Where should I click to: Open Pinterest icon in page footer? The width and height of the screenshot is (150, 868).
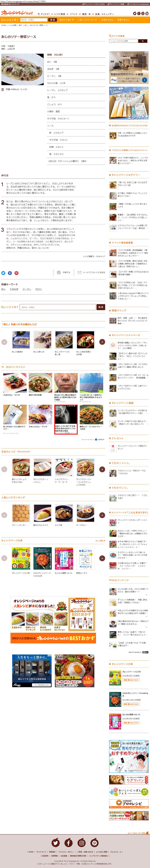click(95, 843)
